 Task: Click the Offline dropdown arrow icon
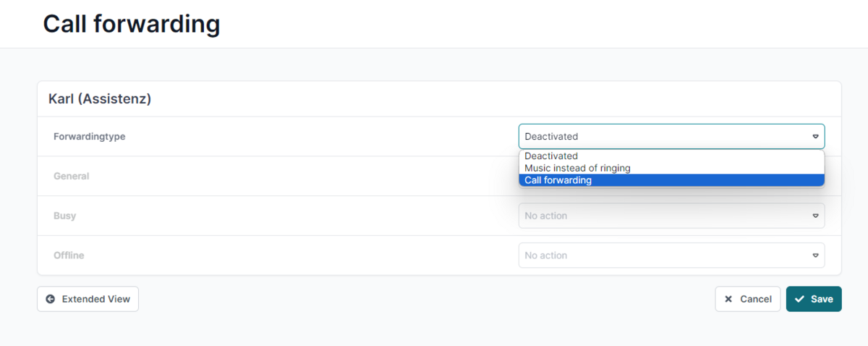pos(815,256)
